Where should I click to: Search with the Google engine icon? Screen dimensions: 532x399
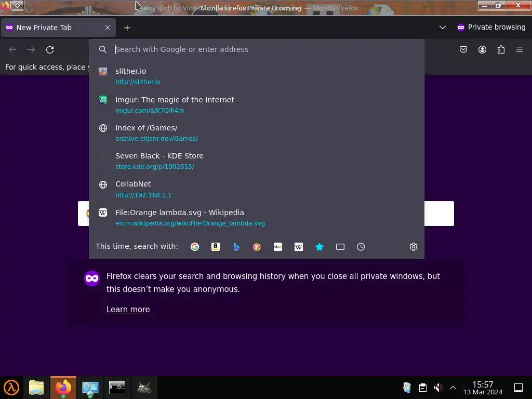pos(195,247)
